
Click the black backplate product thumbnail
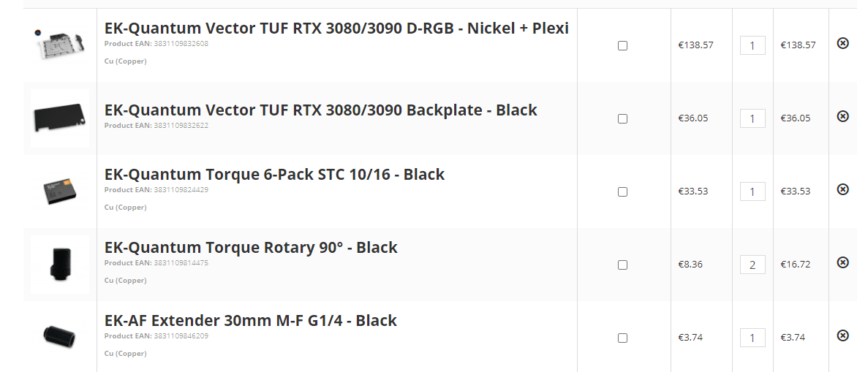pos(60,118)
